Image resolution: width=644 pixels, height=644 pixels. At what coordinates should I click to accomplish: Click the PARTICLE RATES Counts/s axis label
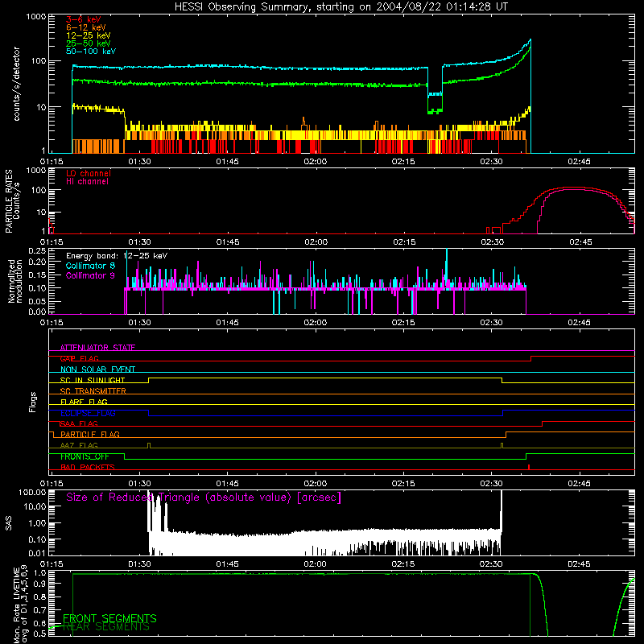tap(12, 201)
